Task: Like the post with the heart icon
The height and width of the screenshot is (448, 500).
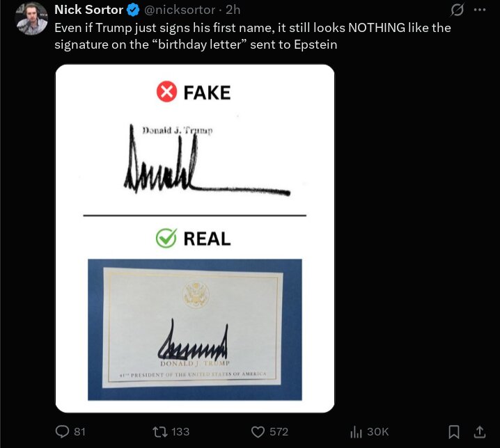Action: click(x=257, y=431)
